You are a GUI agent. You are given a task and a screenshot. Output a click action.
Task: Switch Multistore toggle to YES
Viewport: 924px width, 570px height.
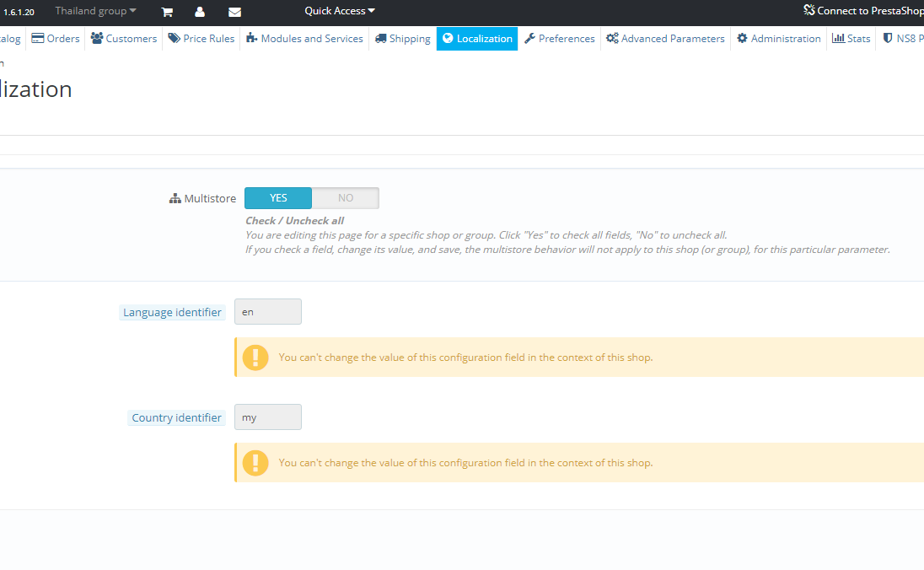(x=278, y=198)
